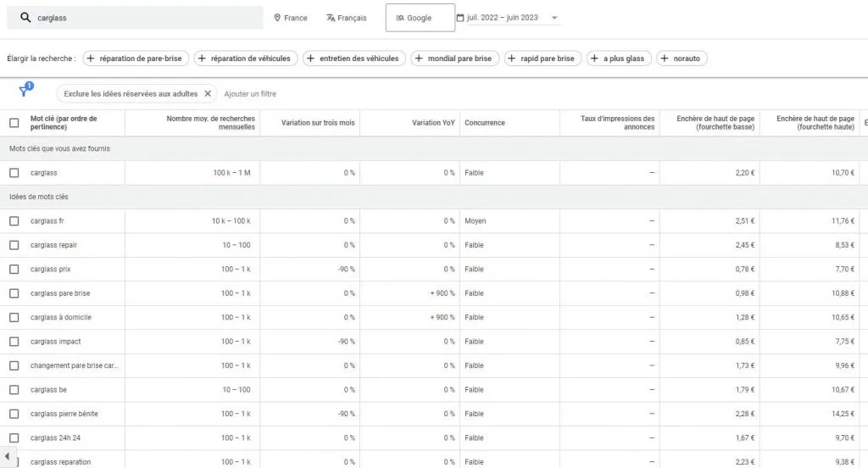The width and height of the screenshot is (868, 468).
Task: Check the 'carglass fr' row
Action: [14, 221]
